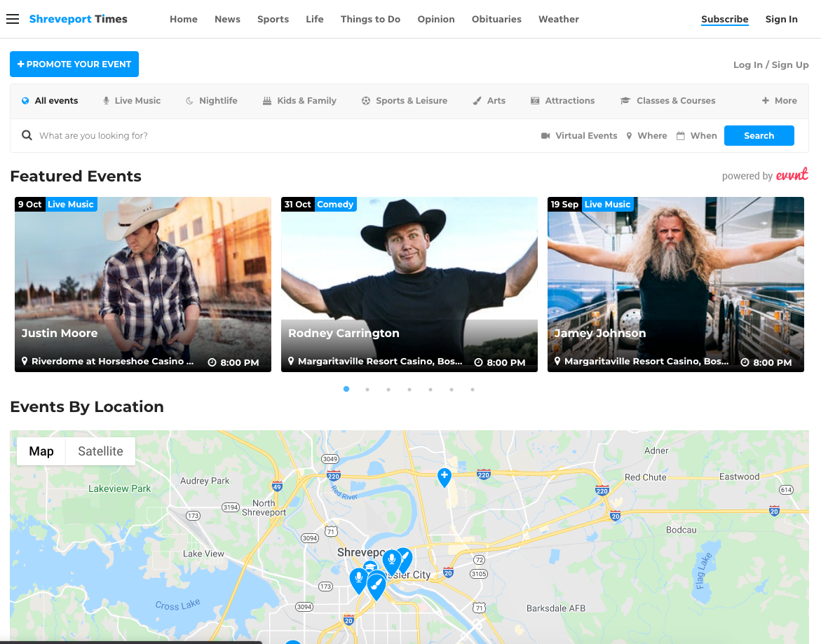Click Log In / Sign Up link
This screenshot has height=644, width=821.
[771, 64]
